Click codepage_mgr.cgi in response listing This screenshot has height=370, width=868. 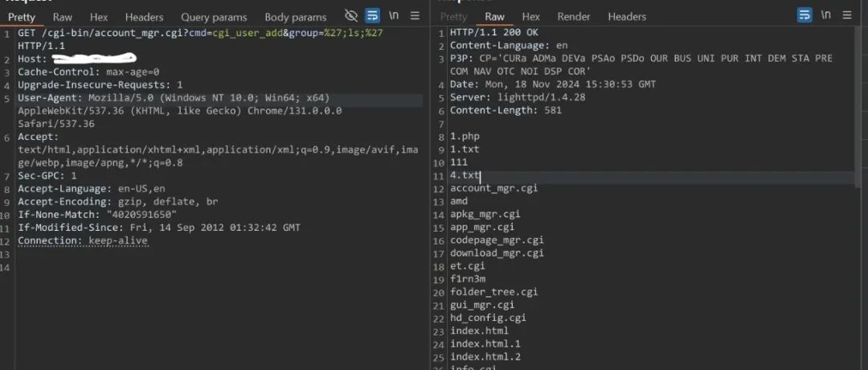[x=497, y=240]
